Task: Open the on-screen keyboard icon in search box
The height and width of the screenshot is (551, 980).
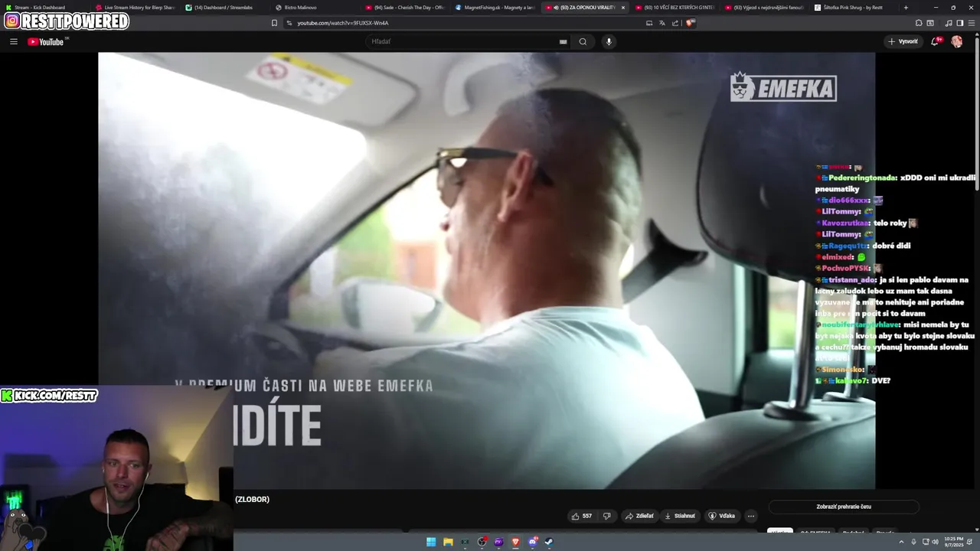Action: [563, 41]
